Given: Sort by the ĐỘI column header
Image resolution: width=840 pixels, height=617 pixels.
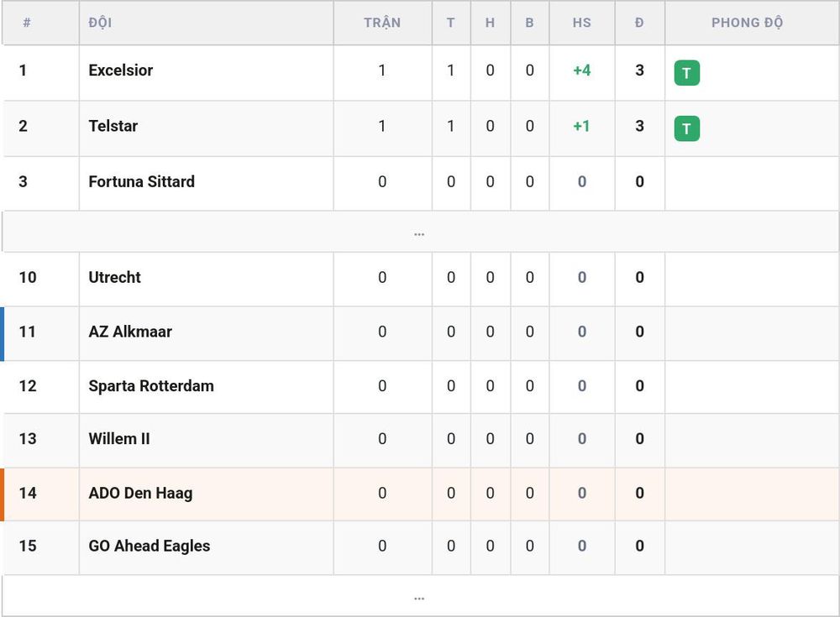Looking at the screenshot, I should click(x=100, y=23).
